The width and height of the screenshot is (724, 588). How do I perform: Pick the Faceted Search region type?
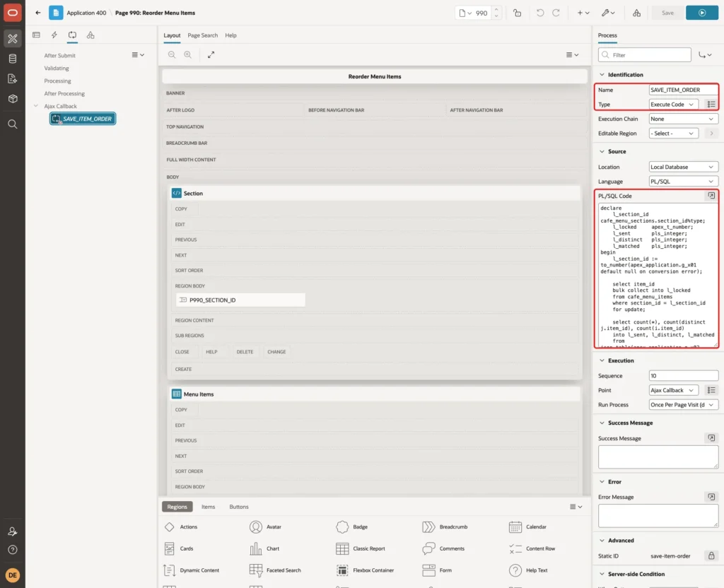coord(275,570)
